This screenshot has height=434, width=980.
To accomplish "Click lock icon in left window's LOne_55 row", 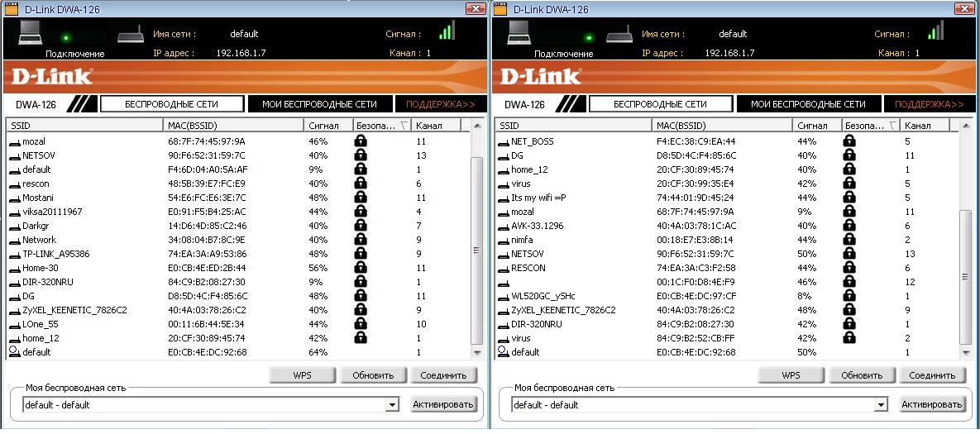I will tap(361, 324).
